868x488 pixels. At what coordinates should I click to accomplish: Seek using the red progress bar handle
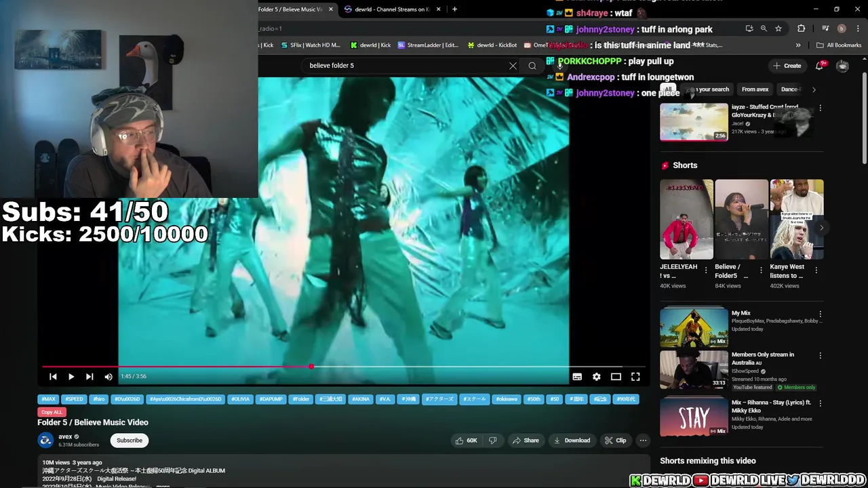point(311,367)
